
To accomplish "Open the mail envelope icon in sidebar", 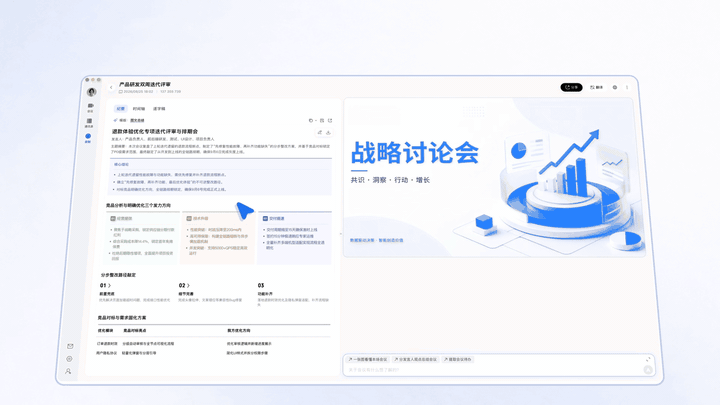I will [70, 346].
